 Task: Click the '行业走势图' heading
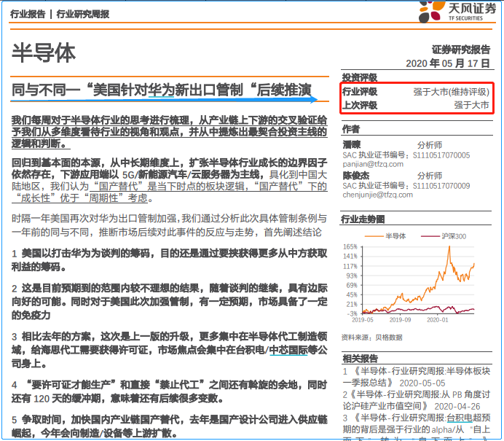point(363,219)
